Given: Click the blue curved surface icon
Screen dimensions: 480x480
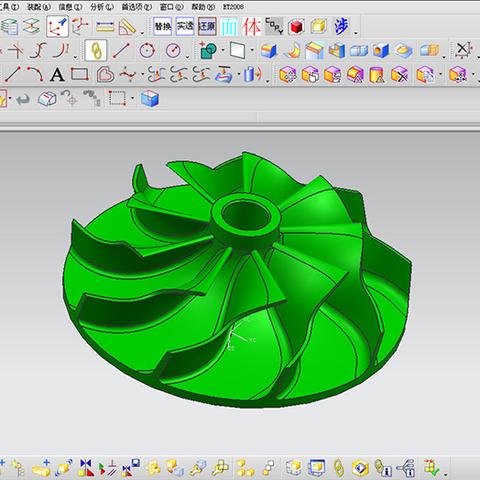Looking at the screenshot, I should (224, 74).
